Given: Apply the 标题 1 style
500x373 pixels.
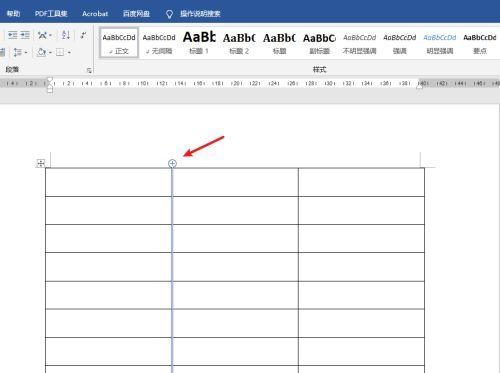Looking at the screenshot, I should (x=199, y=43).
